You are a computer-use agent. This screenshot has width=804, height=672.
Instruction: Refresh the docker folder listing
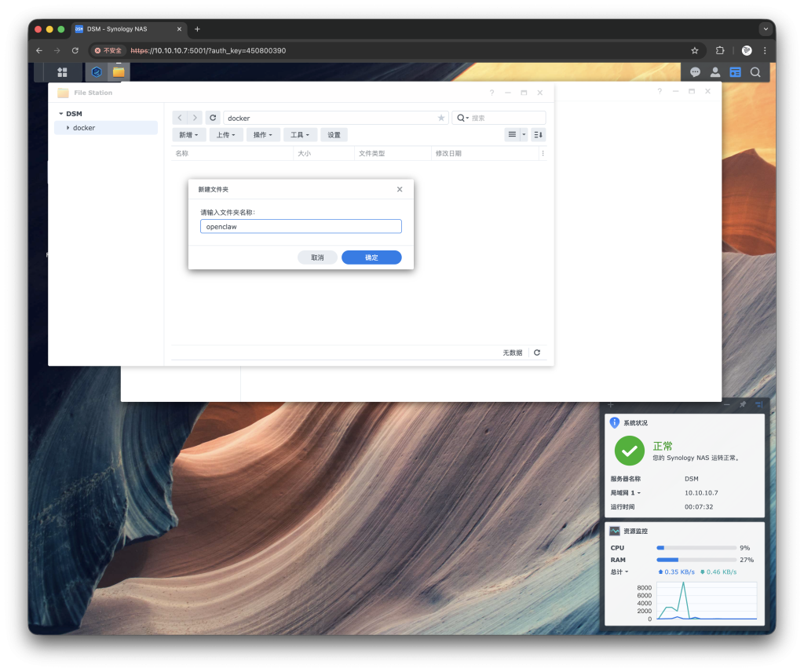click(x=213, y=118)
